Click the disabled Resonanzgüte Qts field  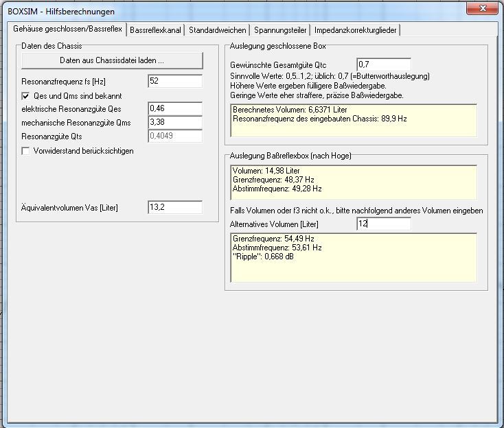[x=175, y=136]
